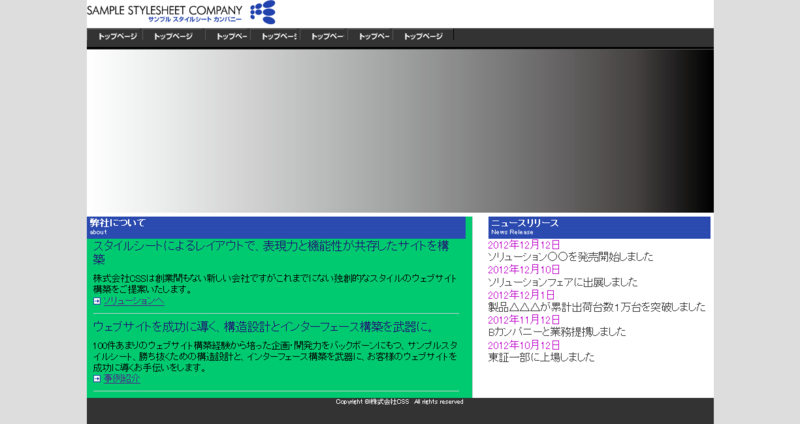800x424 pixels.
Task: Click the headline ウェブサイトを成功に導く
Action: [264, 327]
